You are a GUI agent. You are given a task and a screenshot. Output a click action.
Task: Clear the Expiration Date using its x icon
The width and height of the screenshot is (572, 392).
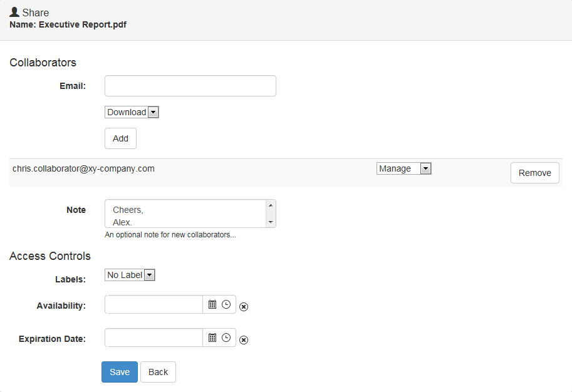point(244,340)
